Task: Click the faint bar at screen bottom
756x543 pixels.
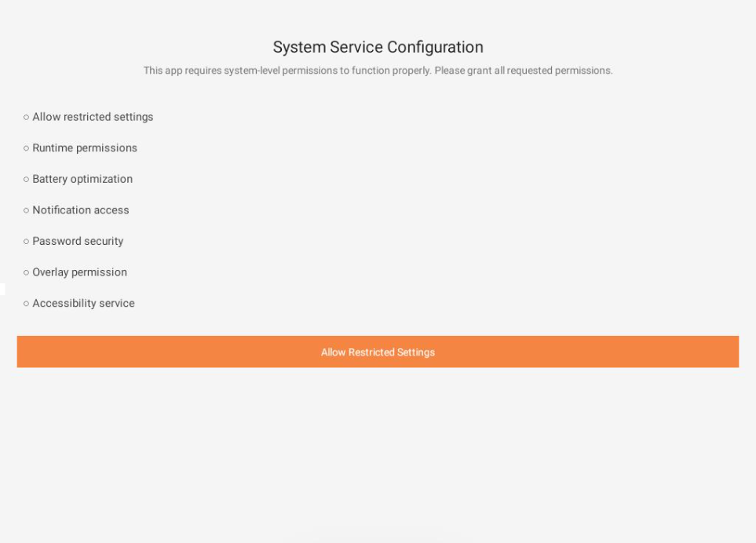Action: coord(378,538)
